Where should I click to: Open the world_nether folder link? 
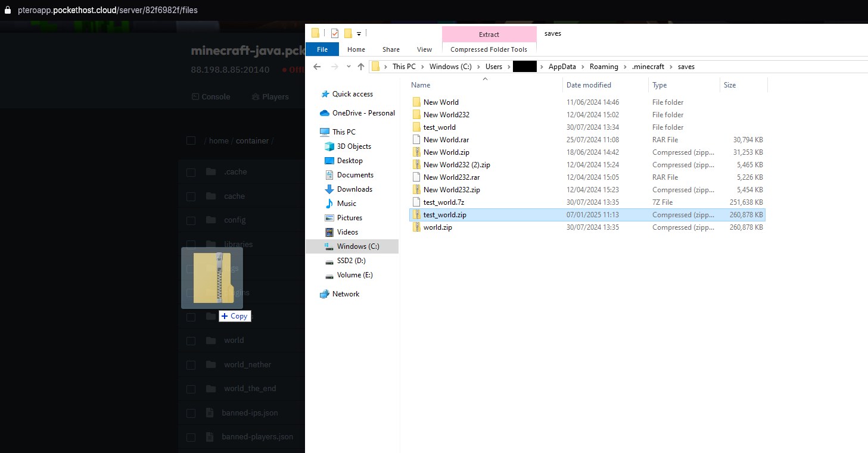tap(247, 364)
